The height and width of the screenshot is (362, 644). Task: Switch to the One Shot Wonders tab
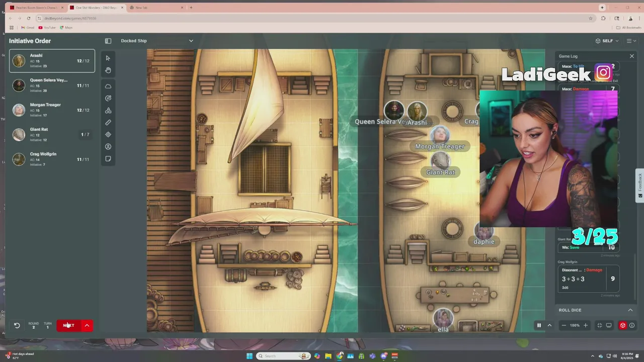click(x=96, y=8)
